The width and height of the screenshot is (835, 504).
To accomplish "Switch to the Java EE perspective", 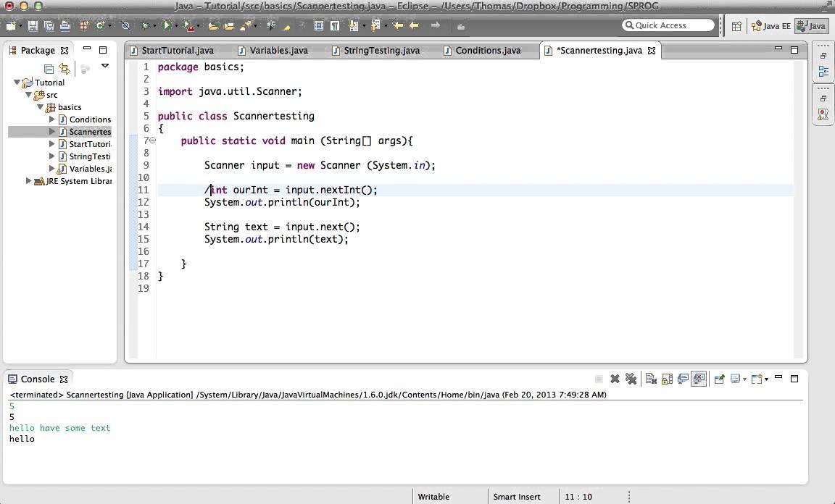I will point(771,26).
